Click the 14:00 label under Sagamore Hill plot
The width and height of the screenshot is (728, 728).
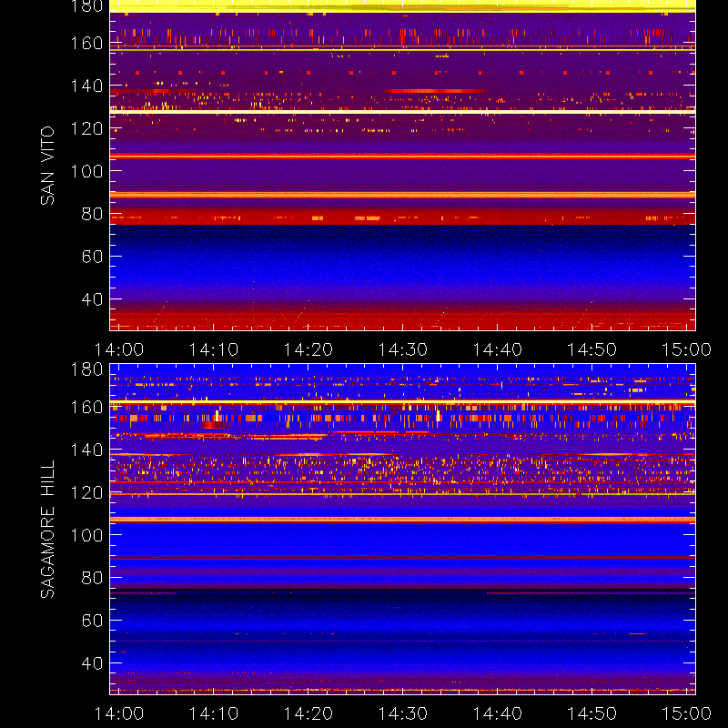click(x=119, y=713)
